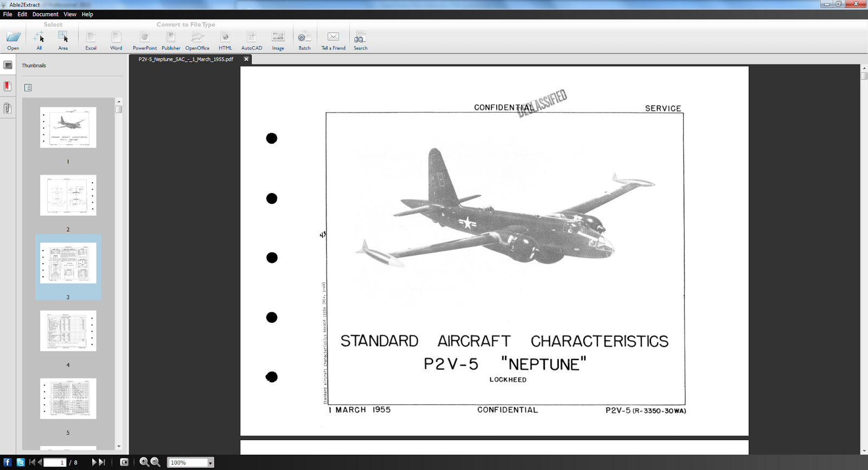Viewport: 868px width, 470px height.
Task: Open the File menu
Action: click(x=8, y=14)
